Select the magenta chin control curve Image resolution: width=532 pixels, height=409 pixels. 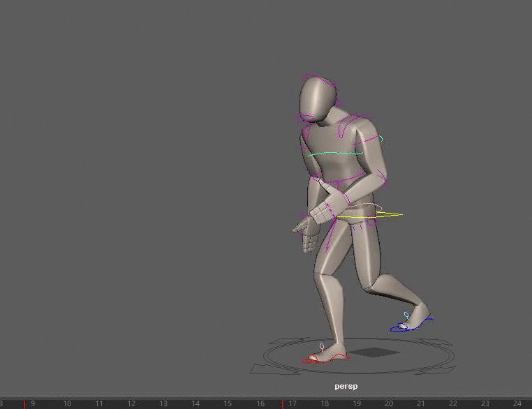pos(305,118)
